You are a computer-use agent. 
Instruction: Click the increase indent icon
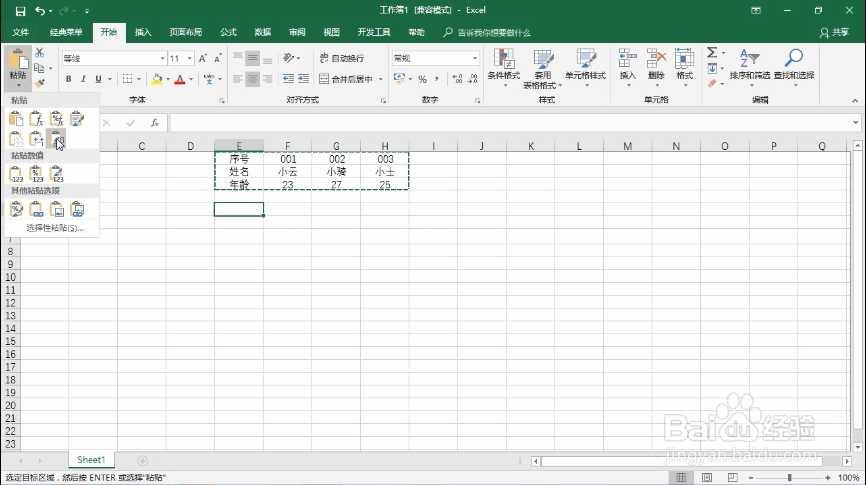(x=303, y=79)
